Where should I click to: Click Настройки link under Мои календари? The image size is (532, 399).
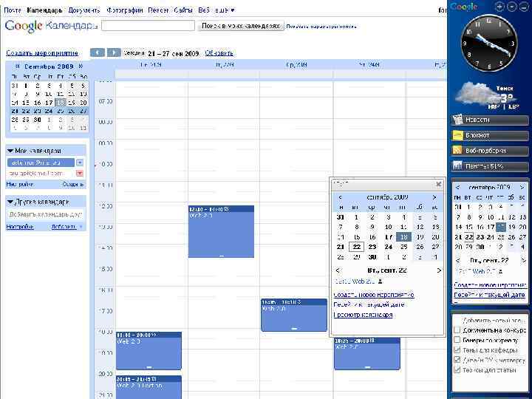20,184
